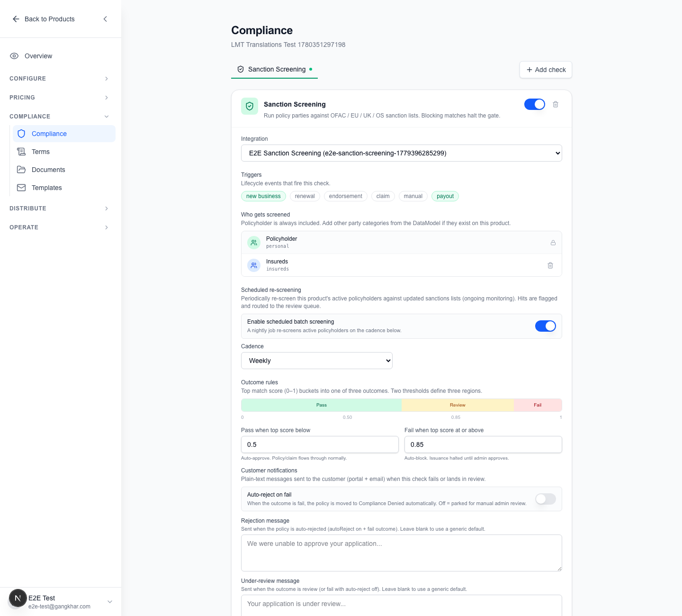The width and height of the screenshot is (682, 616).
Task: Toggle the payout trigger chip
Action: 445,196
